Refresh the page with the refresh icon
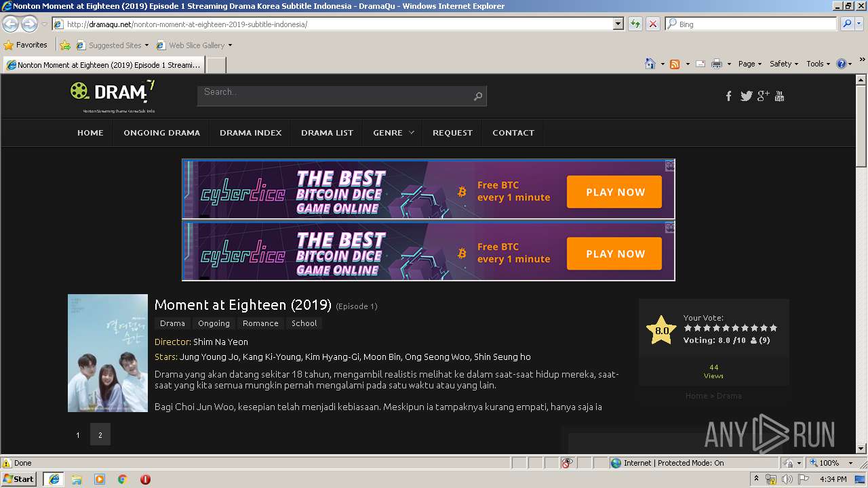 point(635,24)
